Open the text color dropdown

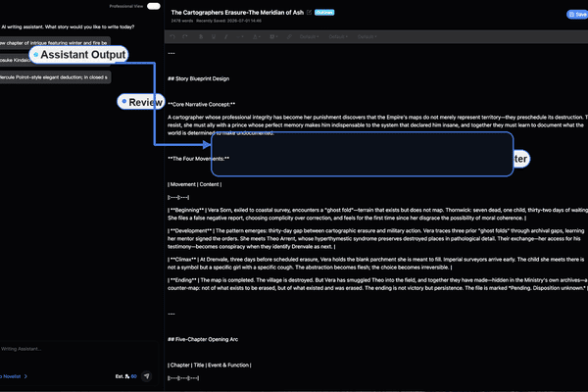click(x=257, y=37)
